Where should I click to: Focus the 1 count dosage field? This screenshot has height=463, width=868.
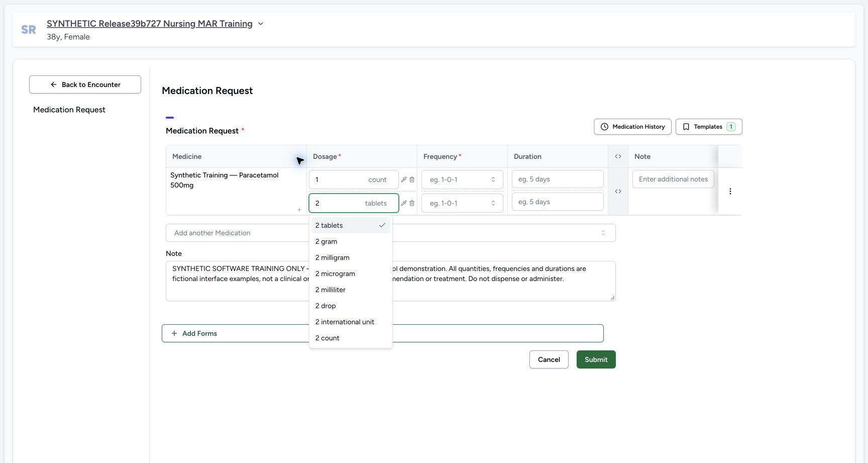pyautogui.click(x=354, y=179)
